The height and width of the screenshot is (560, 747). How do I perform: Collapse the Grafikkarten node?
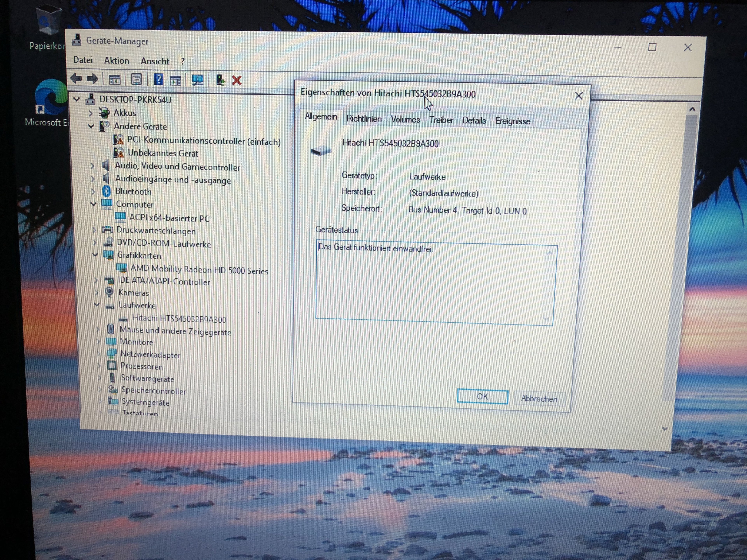[x=95, y=255]
